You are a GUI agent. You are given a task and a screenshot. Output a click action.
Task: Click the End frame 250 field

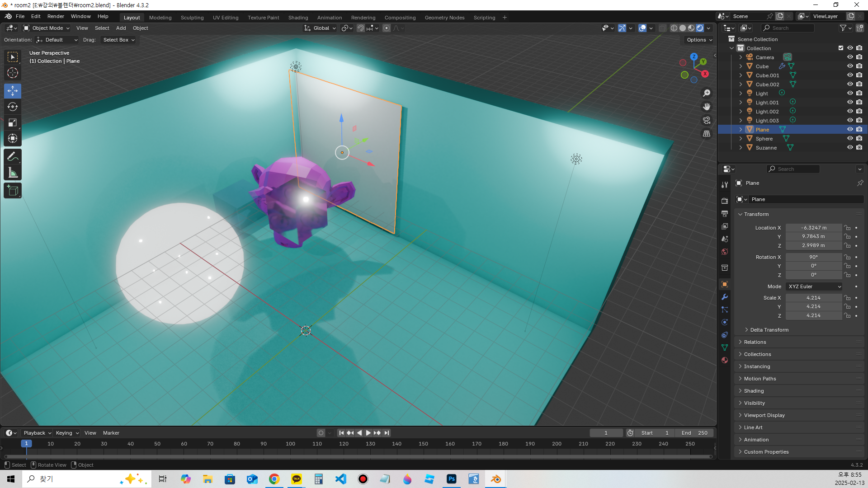[694, 433]
